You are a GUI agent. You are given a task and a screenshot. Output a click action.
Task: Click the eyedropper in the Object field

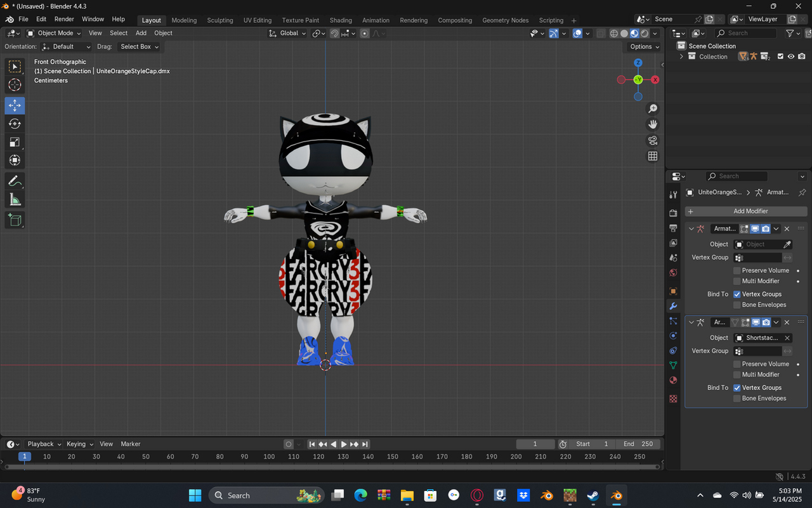pos(787,244)
